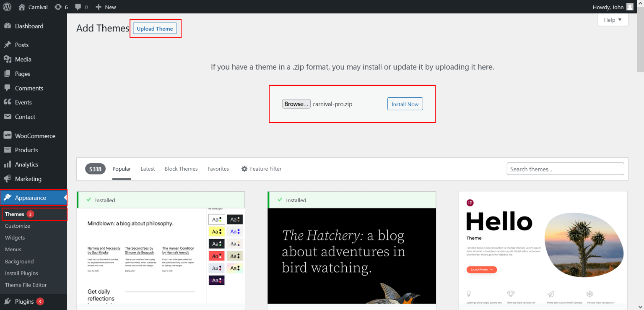
Task: Open John's user avatar icon
Action: tap(630, 7)
